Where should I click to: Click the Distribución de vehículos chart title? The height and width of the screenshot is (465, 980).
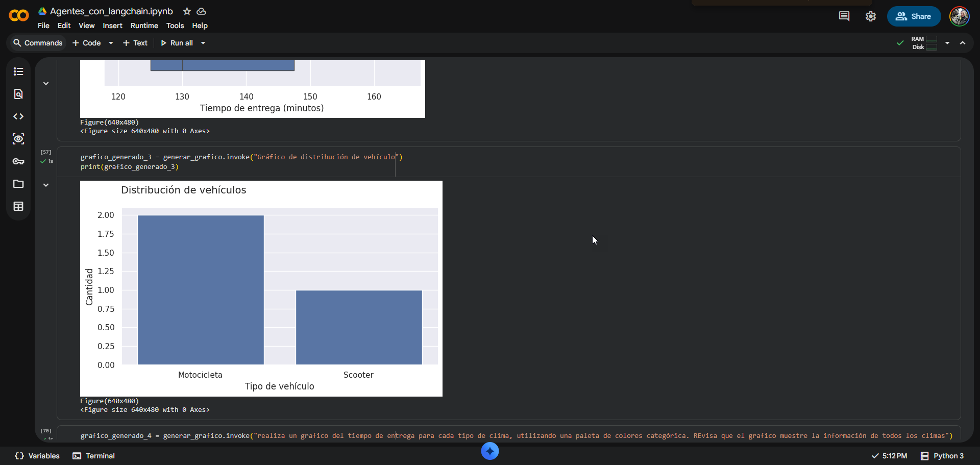click(x=183, y=190)
